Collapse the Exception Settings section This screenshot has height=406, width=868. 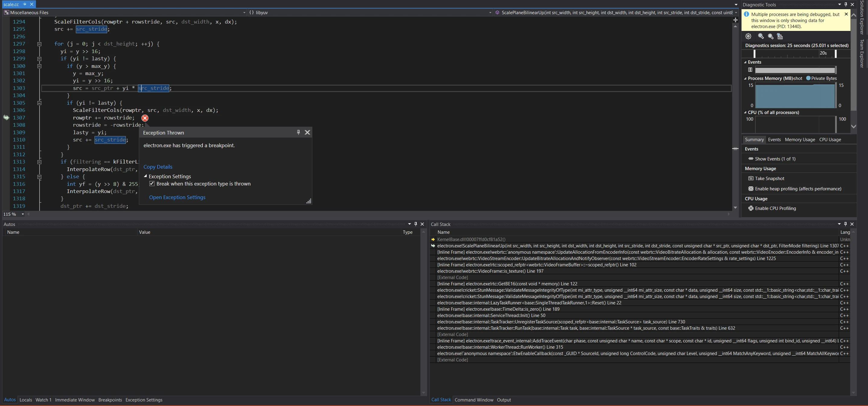click(x=145, y=176)
